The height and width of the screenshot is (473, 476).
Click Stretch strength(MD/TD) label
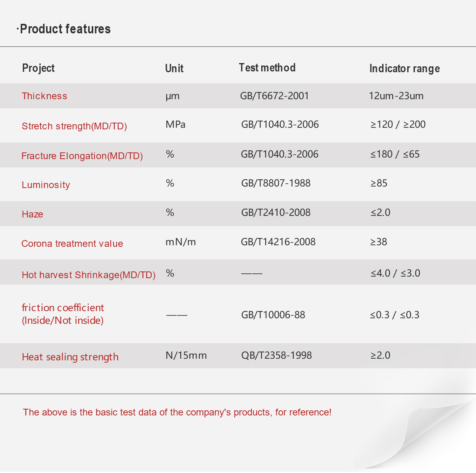tap(74, 126)
